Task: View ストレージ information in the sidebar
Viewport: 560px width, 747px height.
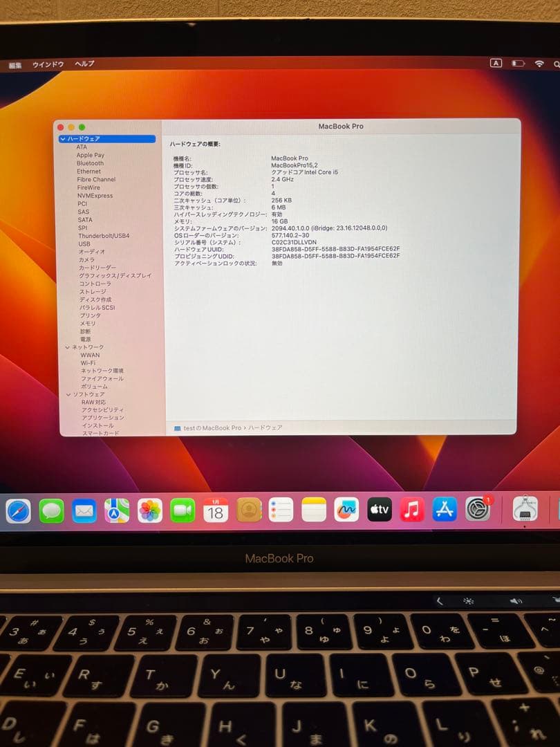Action: coord(91,291)
